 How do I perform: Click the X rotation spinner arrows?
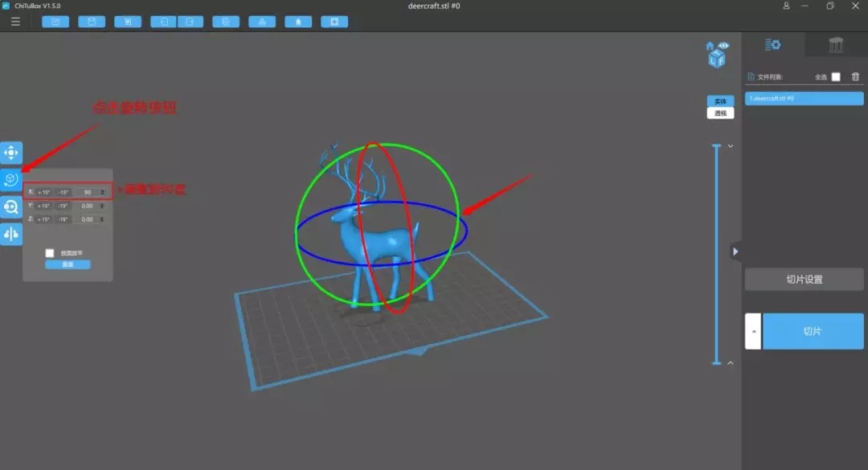(x=102, y=192)
